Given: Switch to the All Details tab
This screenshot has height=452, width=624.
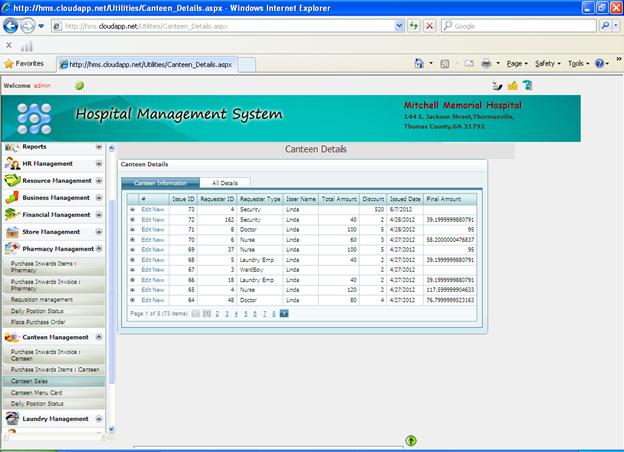Looking at the screenshot, I should tap(224, 183).
